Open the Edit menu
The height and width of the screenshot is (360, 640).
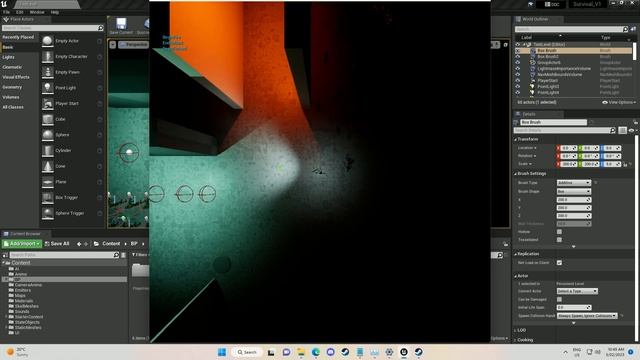pos(19,12)
